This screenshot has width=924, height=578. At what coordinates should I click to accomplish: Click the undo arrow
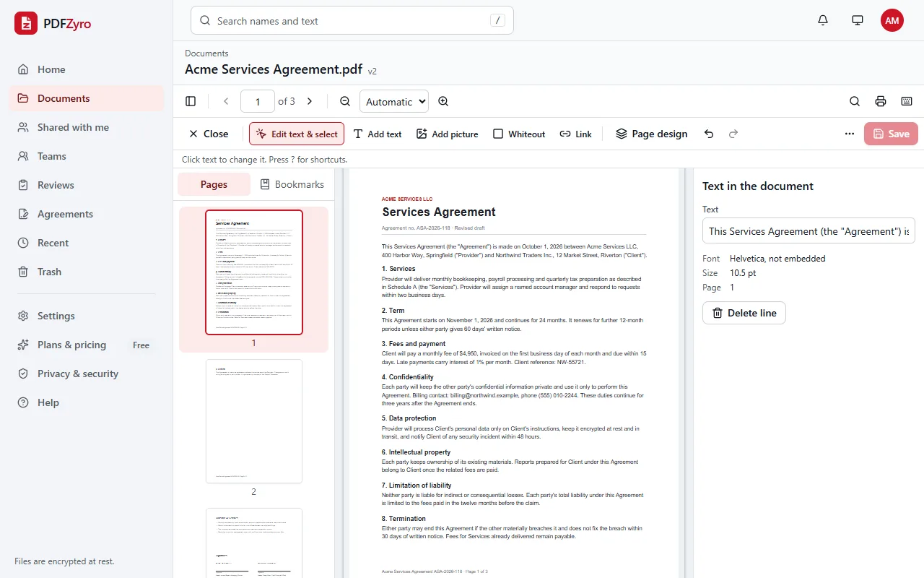point(709,134)
